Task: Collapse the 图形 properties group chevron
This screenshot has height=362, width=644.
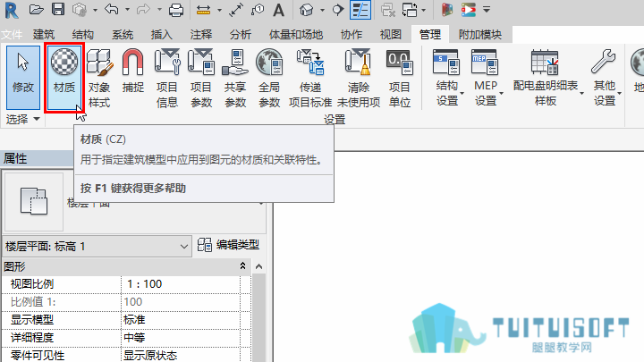Action: point(242,266)
